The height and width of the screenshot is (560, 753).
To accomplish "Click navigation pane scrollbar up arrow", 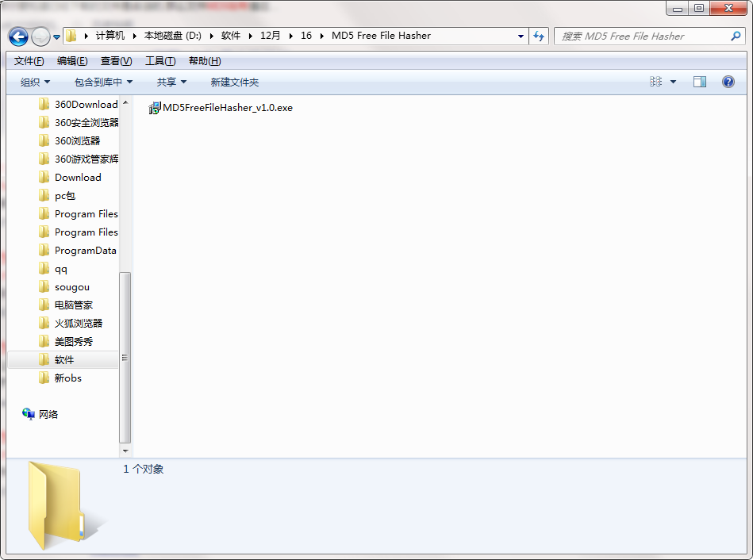I will click(x=125, y=103).
